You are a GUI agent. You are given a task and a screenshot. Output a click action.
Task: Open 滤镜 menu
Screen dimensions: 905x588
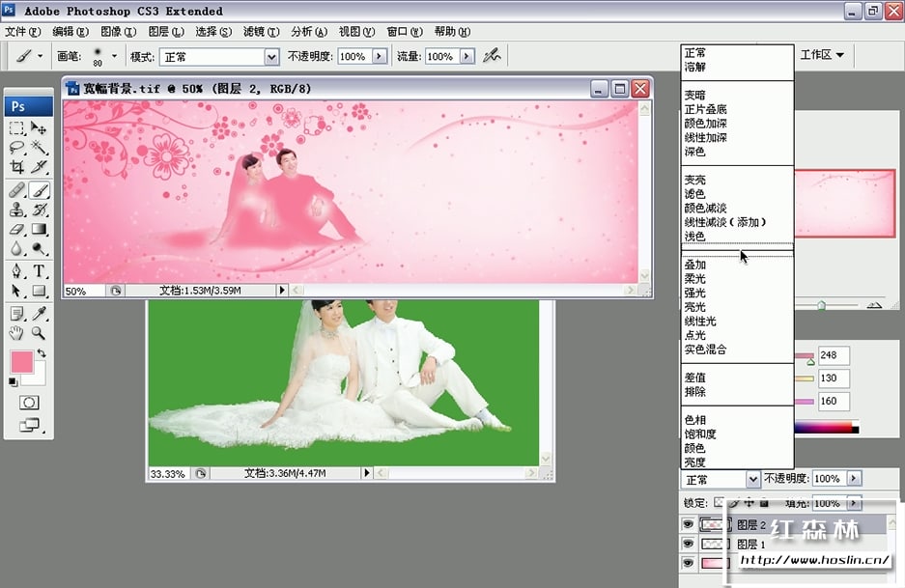tap(261, 32)
